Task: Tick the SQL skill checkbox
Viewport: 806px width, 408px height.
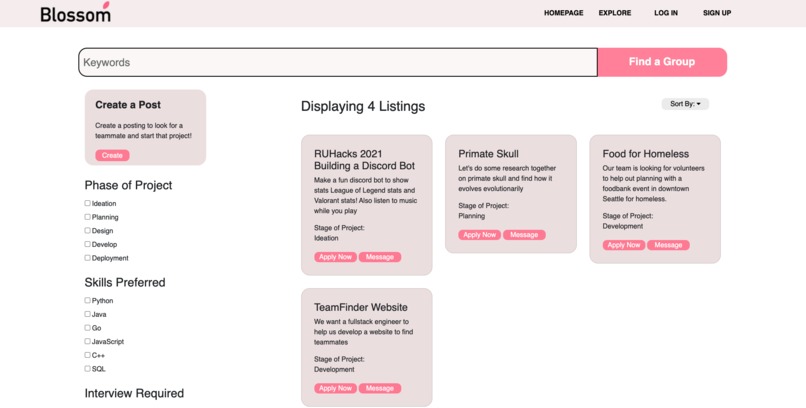Action: (x=87, y=368)
